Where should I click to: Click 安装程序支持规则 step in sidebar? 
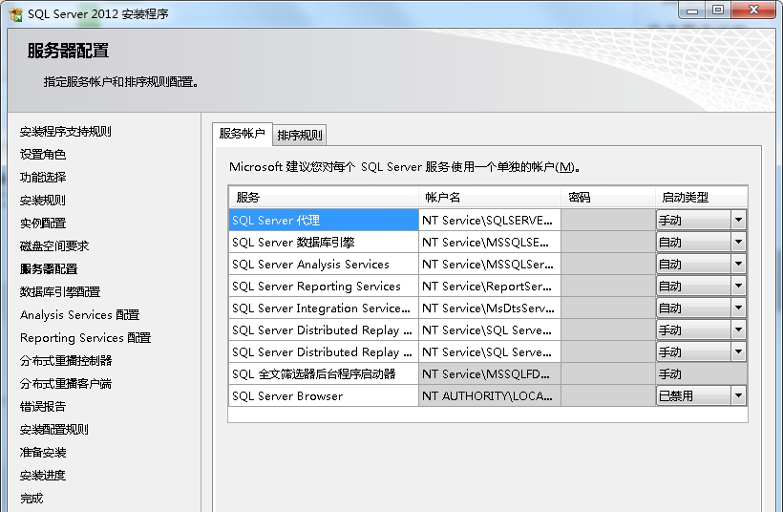point(66,132)
